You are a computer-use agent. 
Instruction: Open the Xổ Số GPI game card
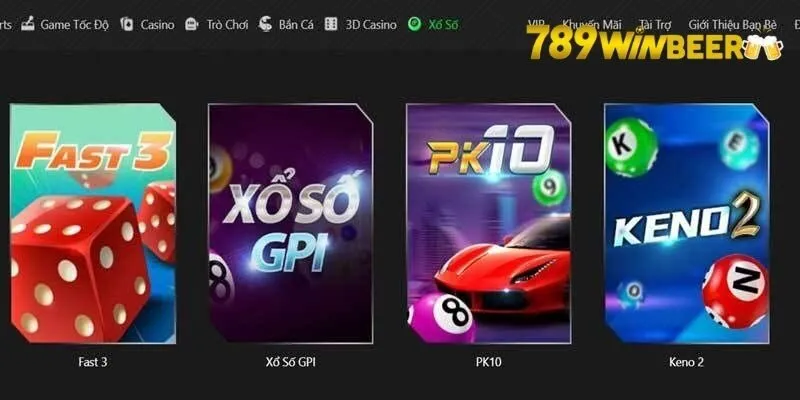[x=291, y=223]
